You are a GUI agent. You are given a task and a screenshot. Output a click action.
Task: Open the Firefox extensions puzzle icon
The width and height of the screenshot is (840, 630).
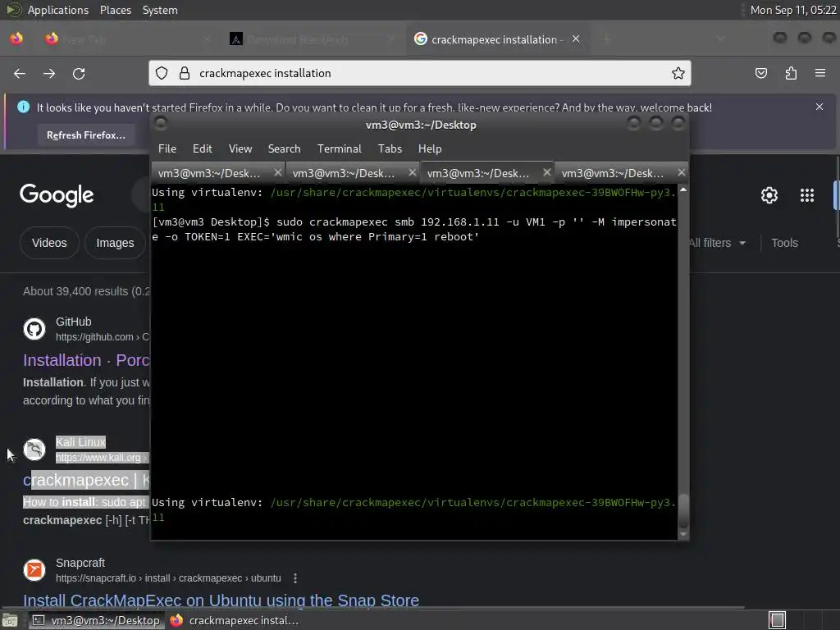pos(791,73)
